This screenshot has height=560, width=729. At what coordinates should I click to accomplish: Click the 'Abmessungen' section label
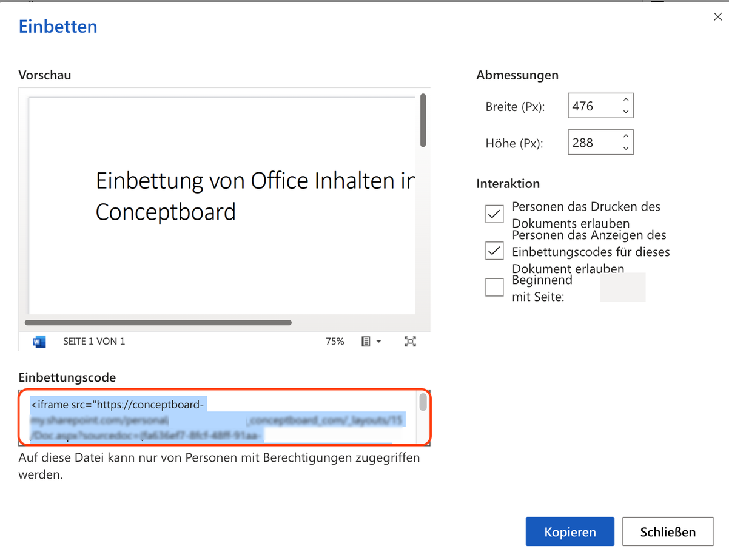click(517, 75)
